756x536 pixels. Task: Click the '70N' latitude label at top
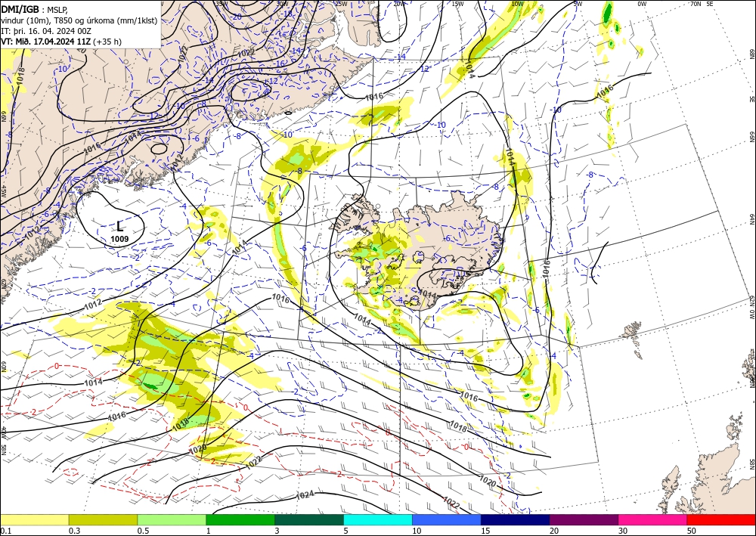click(x=696, y=4)
